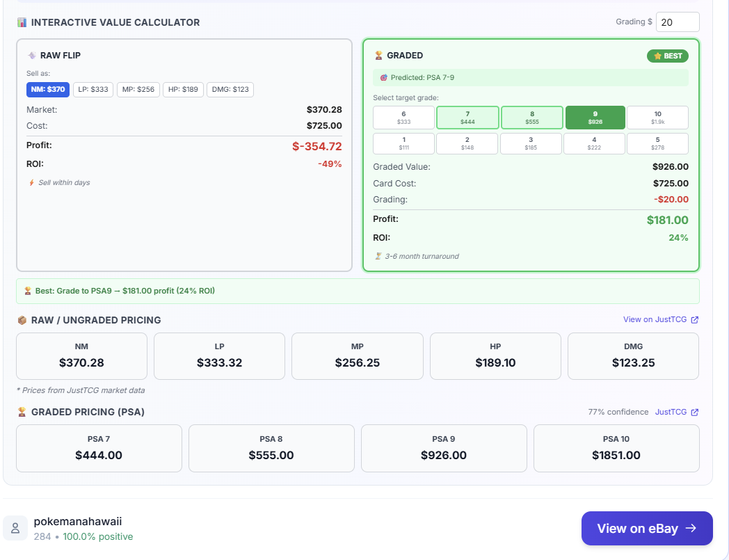The height and width of the screenshot is (560, 729).
Task: Switch selection to the grade 8 $555 tile
Action: point(531,117)
